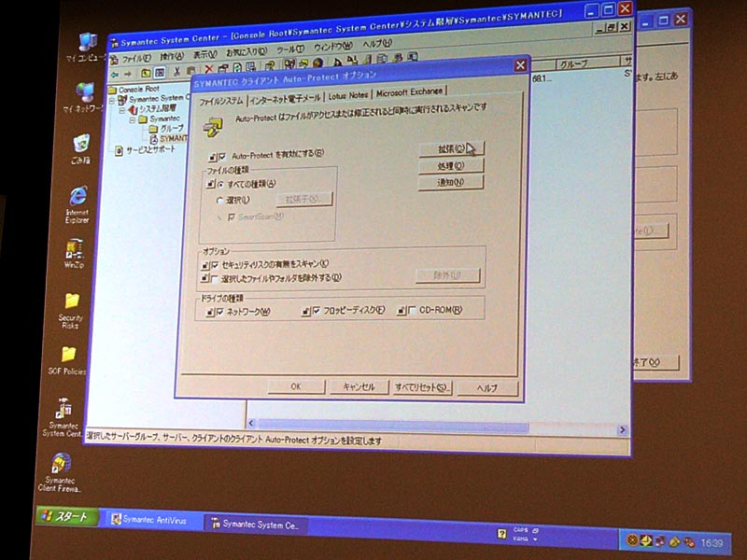Screen dimensions: 747x560
Task: Click the lock icon beside セキュリティリスクの有無をスキャン
Action: click(204, 265)
